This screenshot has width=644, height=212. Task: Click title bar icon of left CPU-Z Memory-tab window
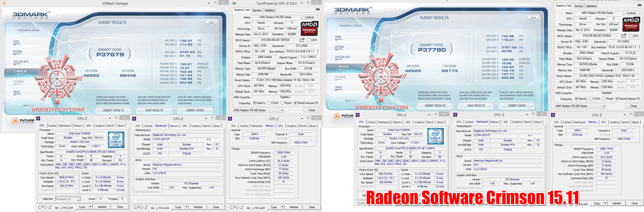point(230,119)
